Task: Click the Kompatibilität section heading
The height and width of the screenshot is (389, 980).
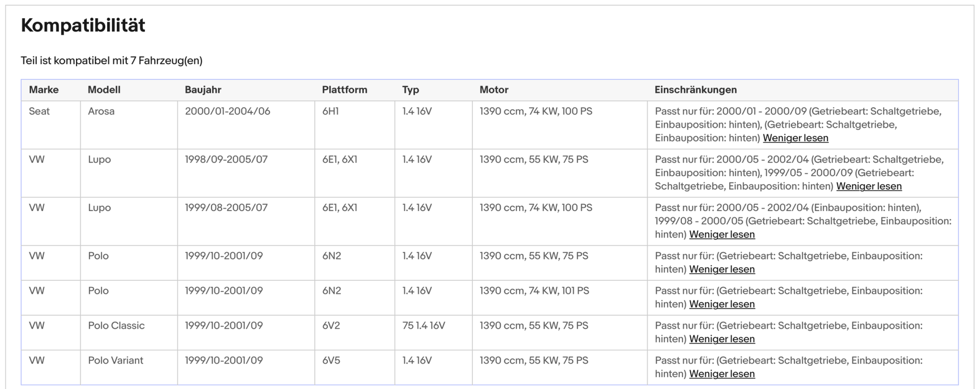Action: coord(83,25)
